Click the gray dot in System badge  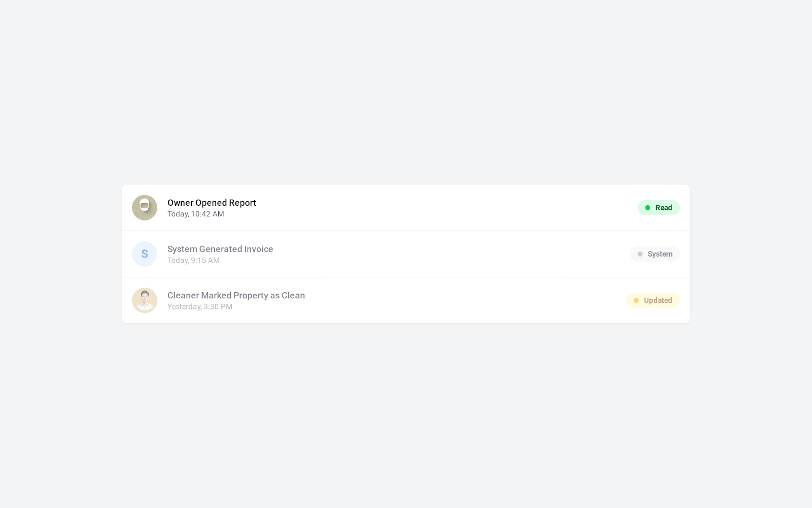640,254
